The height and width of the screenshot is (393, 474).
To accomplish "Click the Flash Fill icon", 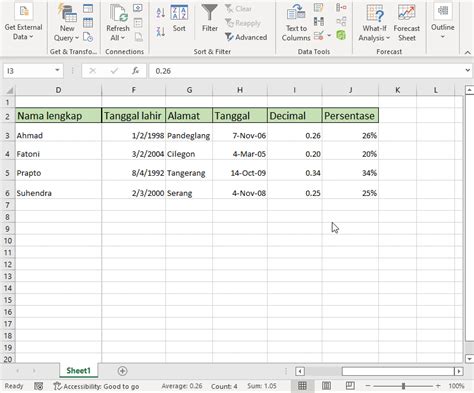I will click(x=319, y=8).
